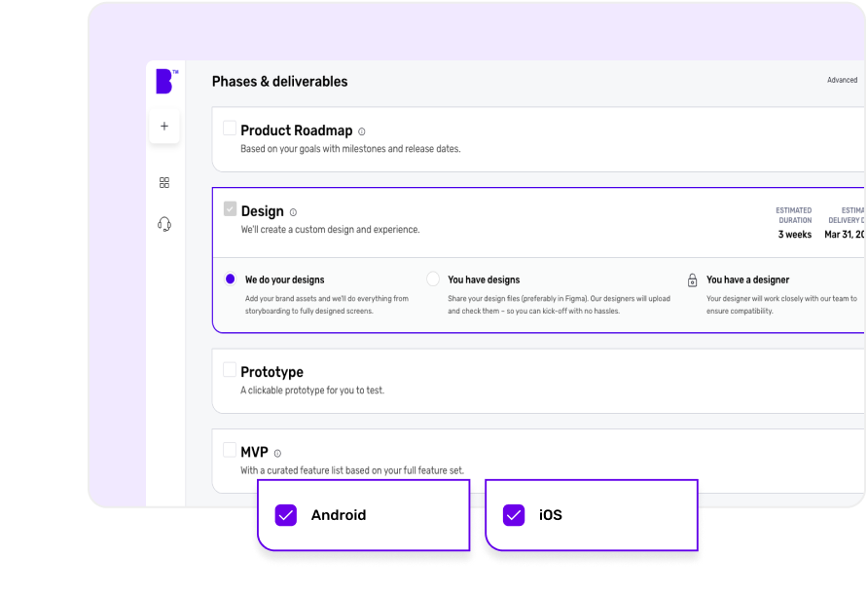The width and height of the screenshot is (868, 595).
Task: Click the Advanced link
Action: coord(842,80)
